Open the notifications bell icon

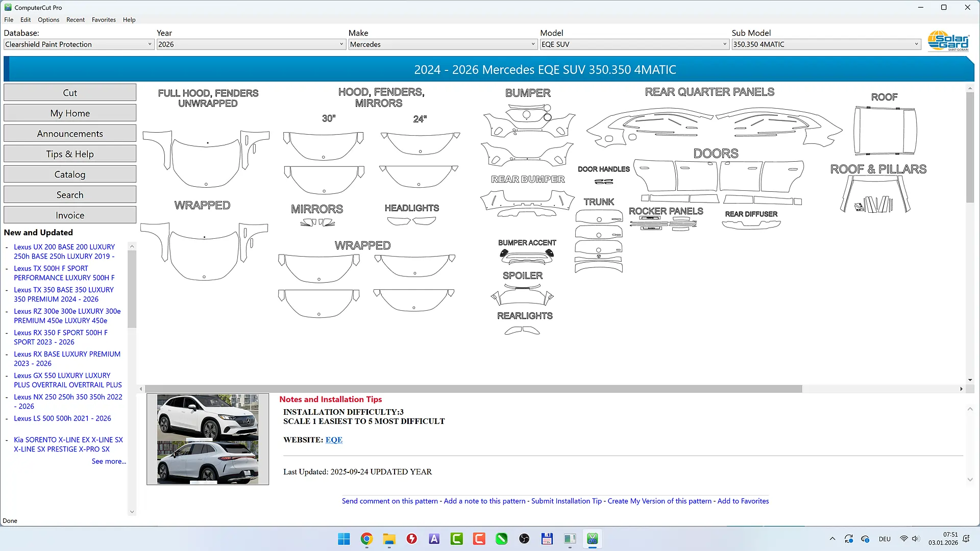pyautogui.click(x=966, y=539)
